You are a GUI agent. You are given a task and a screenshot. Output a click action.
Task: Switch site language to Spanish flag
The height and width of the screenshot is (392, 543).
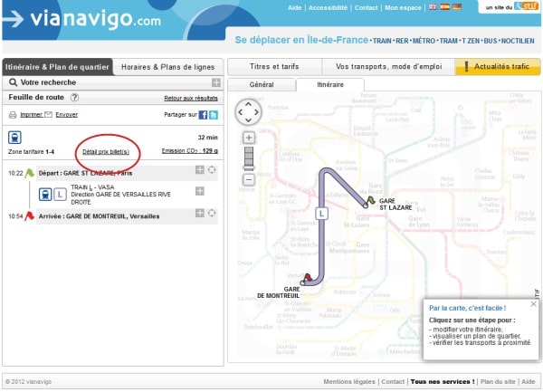click(444, 7)
